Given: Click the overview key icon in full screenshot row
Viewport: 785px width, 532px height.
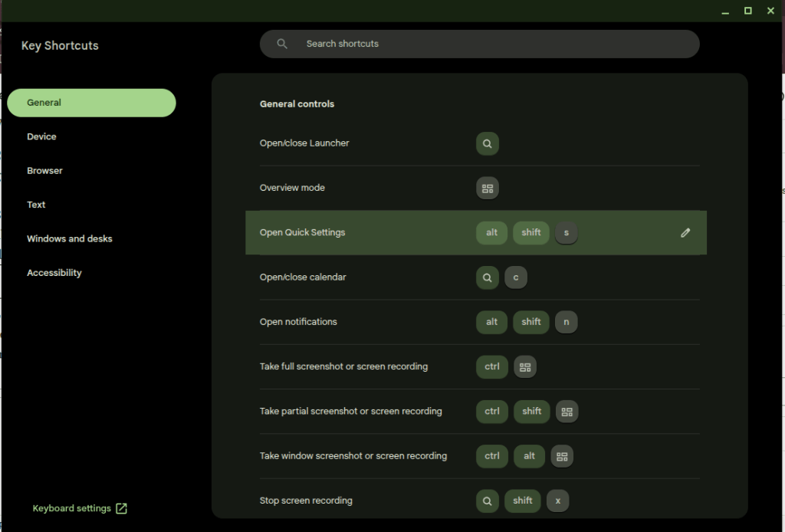Looking at the screenshot, I should [x=525, y=367].
